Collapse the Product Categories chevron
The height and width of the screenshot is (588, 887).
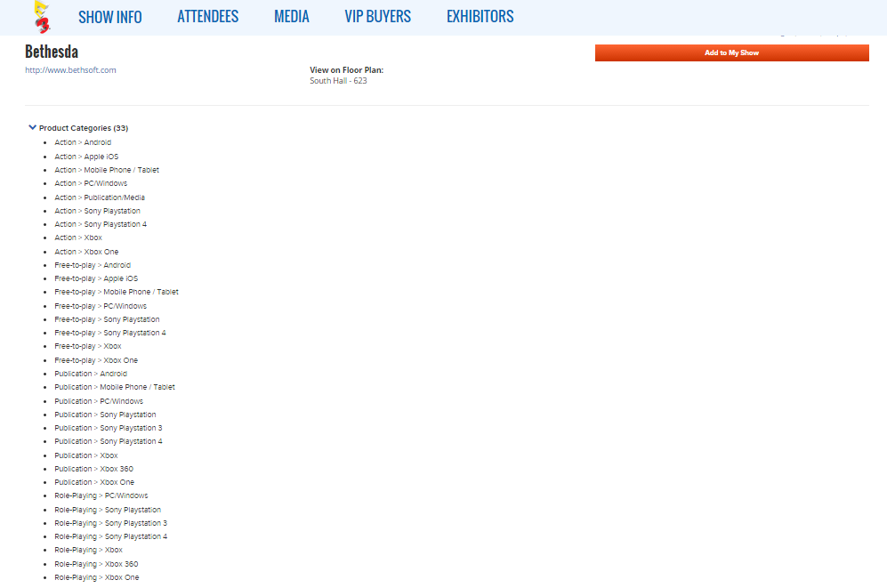[x=33, y=127]
